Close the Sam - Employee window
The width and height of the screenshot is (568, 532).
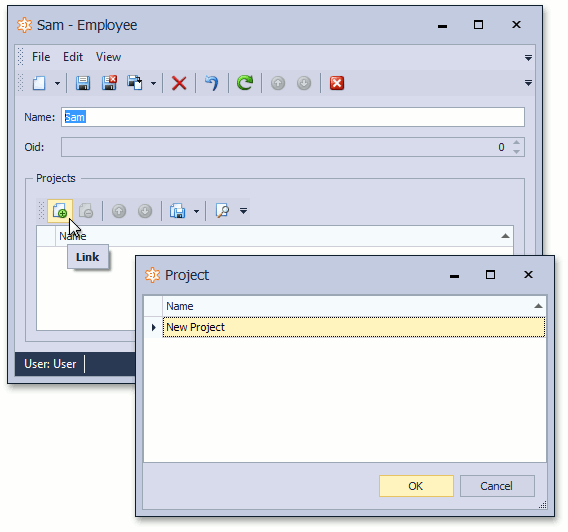[516, 25]
